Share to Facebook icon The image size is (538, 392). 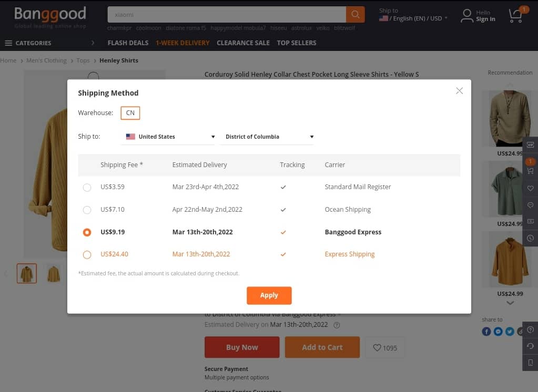tap(486, 331)
